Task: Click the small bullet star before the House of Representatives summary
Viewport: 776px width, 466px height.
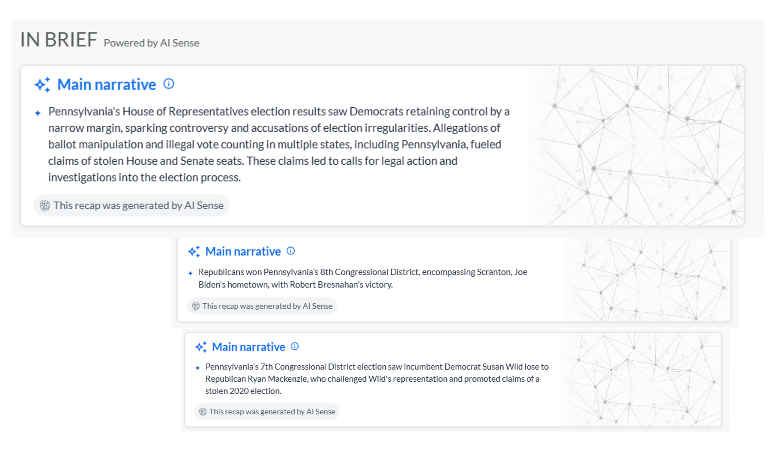Action: (x=37, y=113)
